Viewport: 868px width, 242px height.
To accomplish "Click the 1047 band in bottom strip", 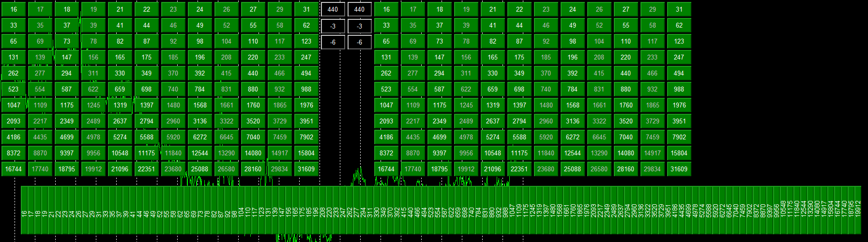I will [x=513, y=210].
